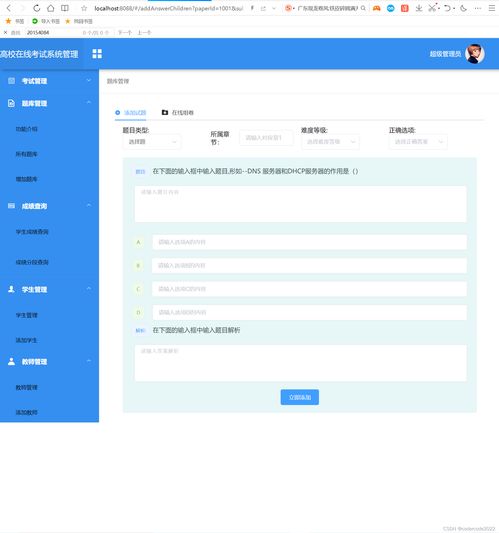The width and height of the screenshot is (499, 533).
Task: Collapse the 学生管理 sidebar section
Action: (50, 289)
